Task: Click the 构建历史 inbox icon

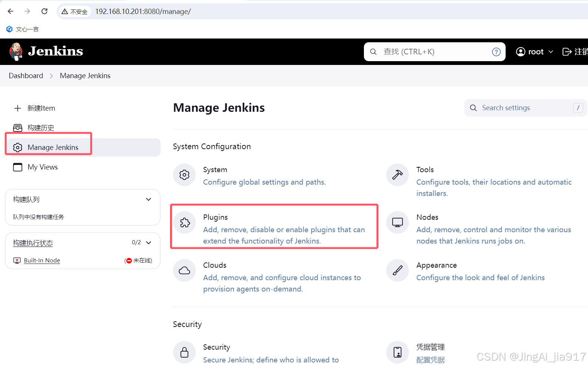Action: pos(18,128)
